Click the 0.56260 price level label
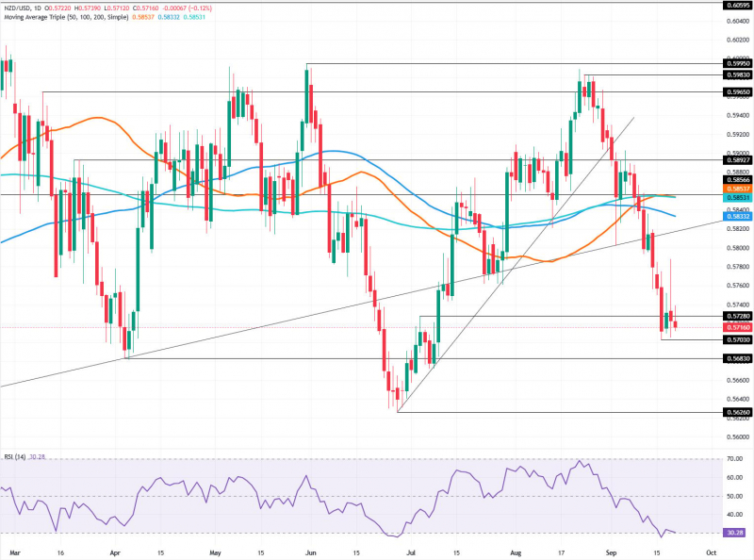Viewport: 754px width, 560px height. point(737,412)
